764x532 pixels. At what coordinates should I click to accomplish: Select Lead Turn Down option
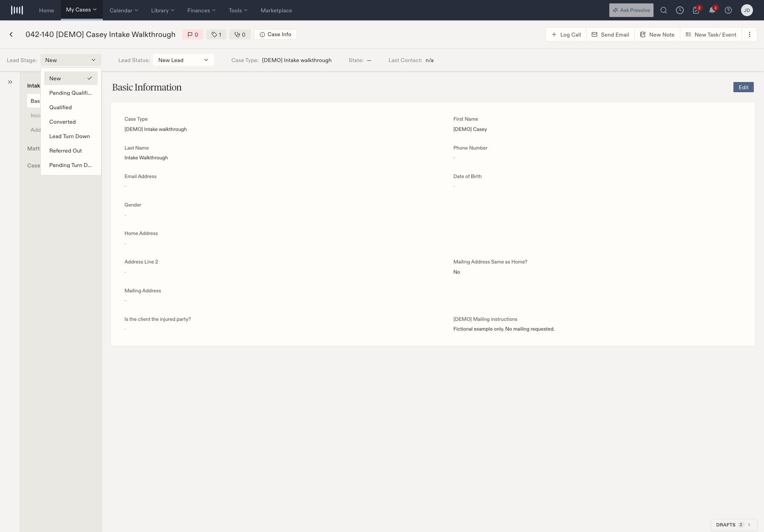click(71, 136)
